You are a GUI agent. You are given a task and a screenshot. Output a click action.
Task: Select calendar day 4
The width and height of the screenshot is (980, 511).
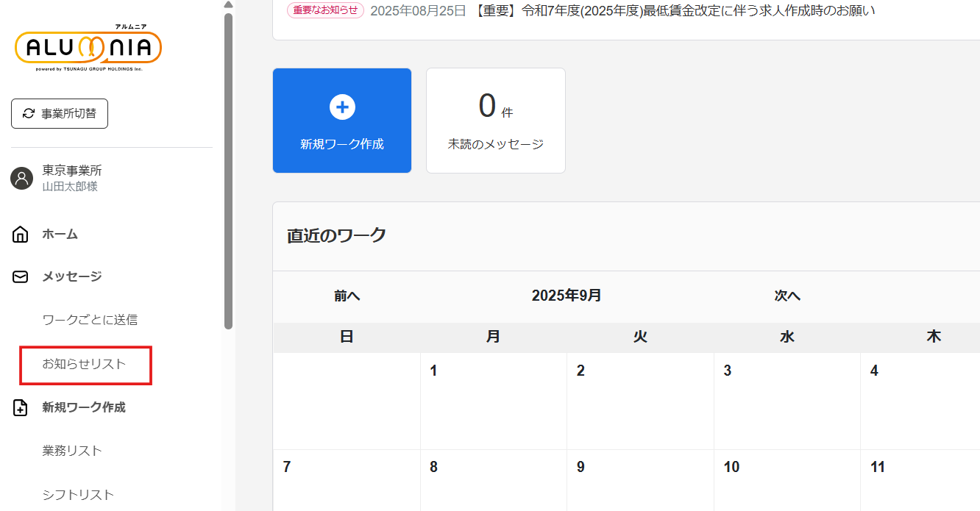pyautogui.click(x=920, y=401)
